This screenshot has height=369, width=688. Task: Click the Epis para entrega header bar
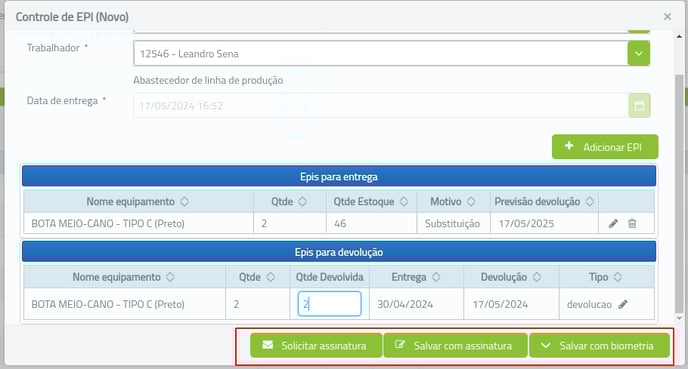[x=339, y=176]
